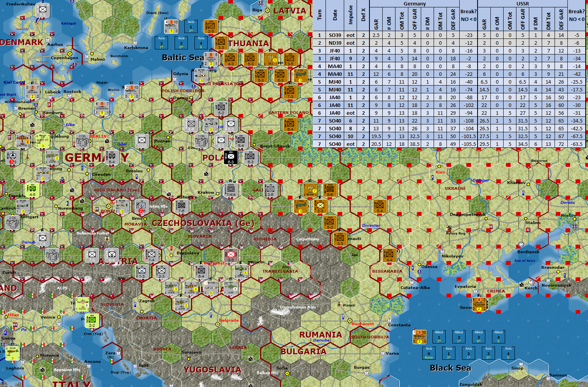The width and height of the screenshot is (588, 387).
Task: Click the SO39 date cell in turn 1 row
Action: click(x=335, y=35)
